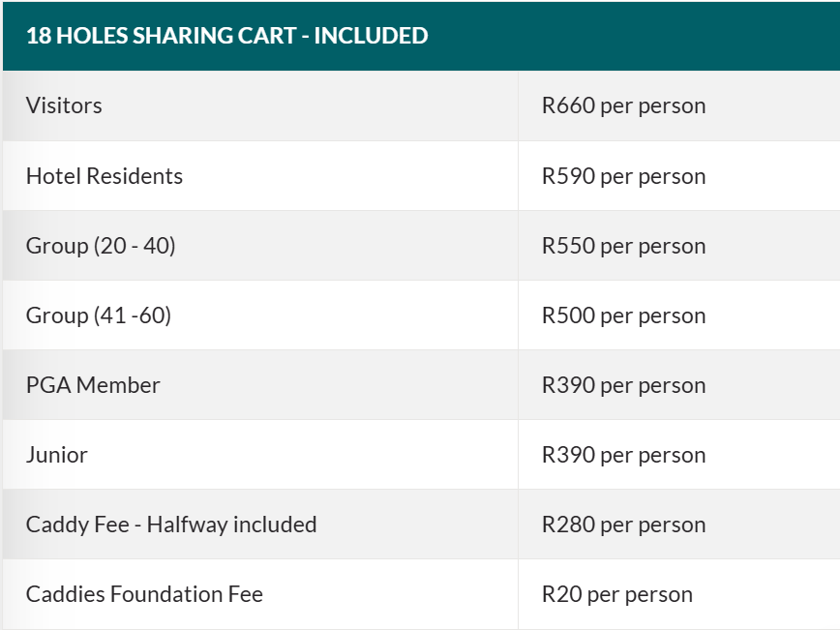Select the Visitors row label
Screen dimensions: 840x630
[64, 105]
